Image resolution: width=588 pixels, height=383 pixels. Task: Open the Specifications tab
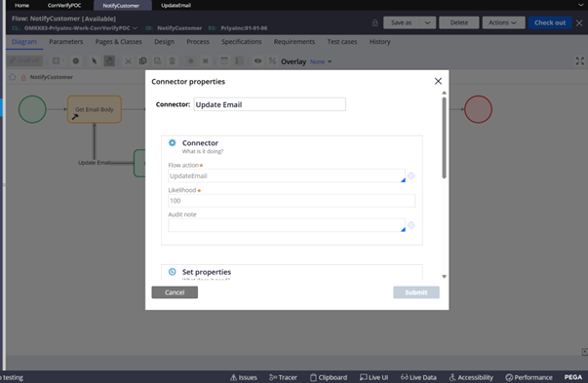click(242, 42)
